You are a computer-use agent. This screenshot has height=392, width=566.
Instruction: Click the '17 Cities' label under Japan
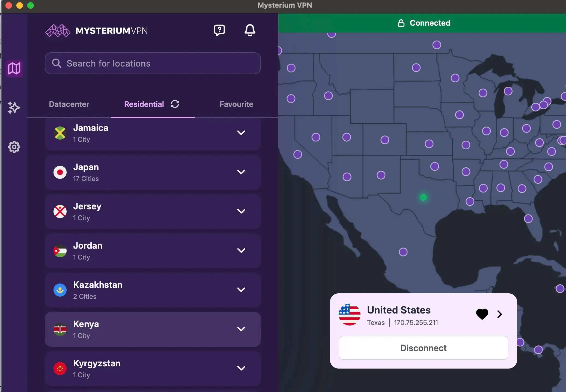click(86, 179)
